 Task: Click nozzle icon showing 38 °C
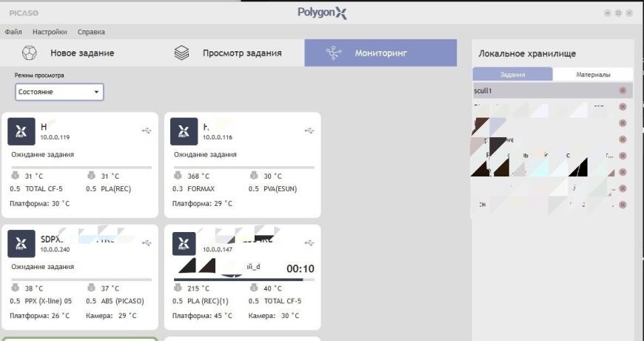pyautogui.click(x=16, y=288)
